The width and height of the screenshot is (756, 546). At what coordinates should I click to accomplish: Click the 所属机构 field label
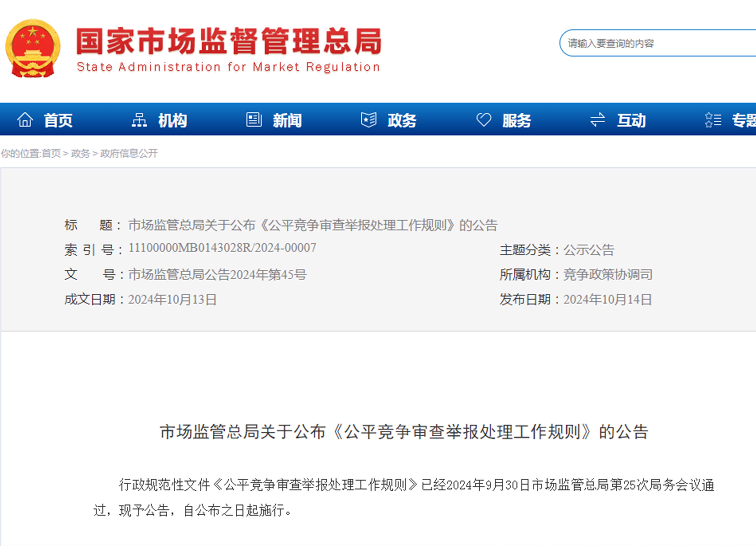click(x=529, y=275)
